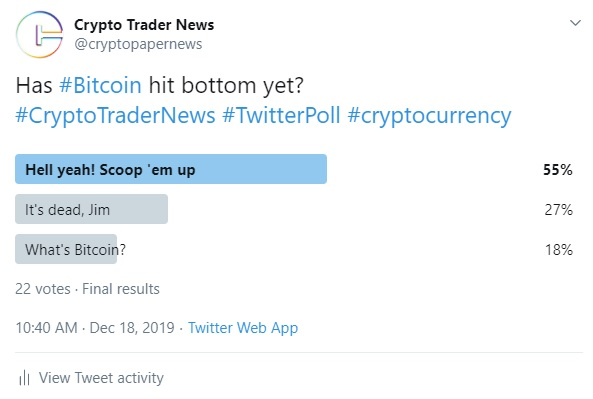Image resolution: width=593 pixels, height=399 pixels.
Task: Open the Crypto Trader News display name
Action: coord(144,25)
